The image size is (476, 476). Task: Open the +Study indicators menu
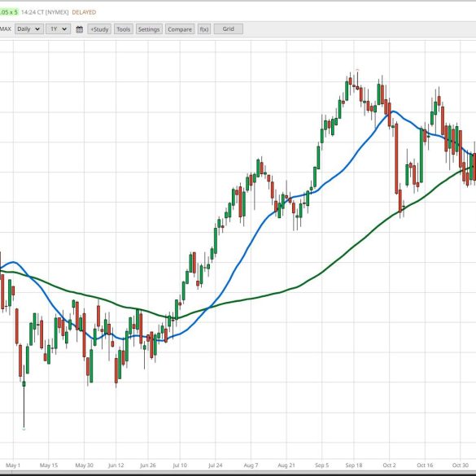click(x=99, y=29)
